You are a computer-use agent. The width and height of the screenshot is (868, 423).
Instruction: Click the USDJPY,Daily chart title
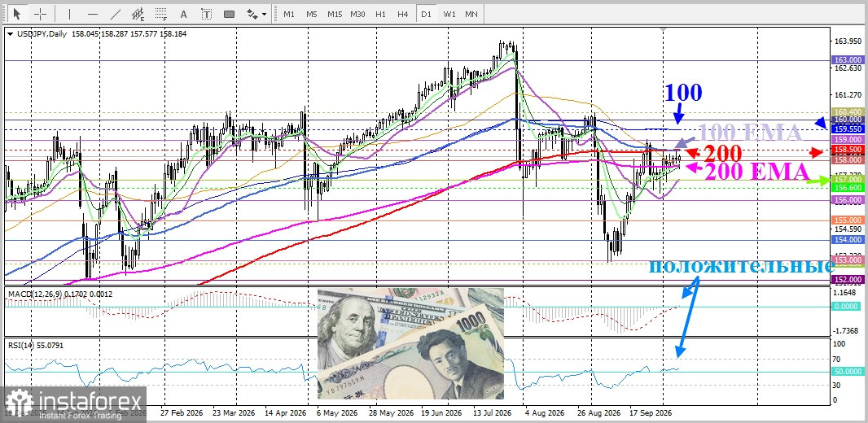[42, 33]
